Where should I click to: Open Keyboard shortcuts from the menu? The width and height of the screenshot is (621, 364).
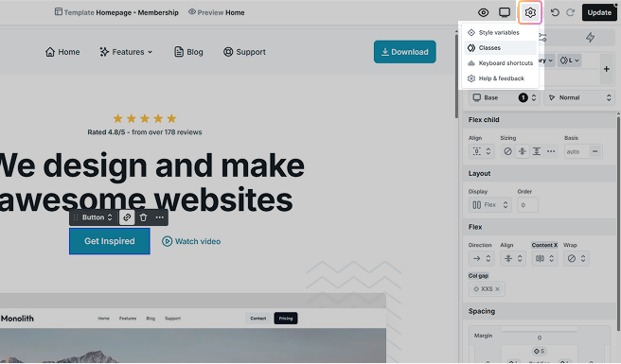(500, 63)
